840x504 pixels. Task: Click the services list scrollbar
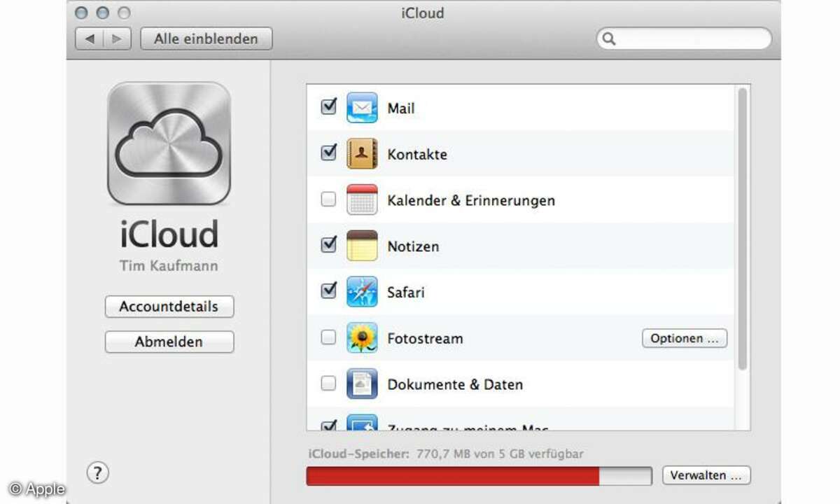pyautogui.click(x=742, y=229)
